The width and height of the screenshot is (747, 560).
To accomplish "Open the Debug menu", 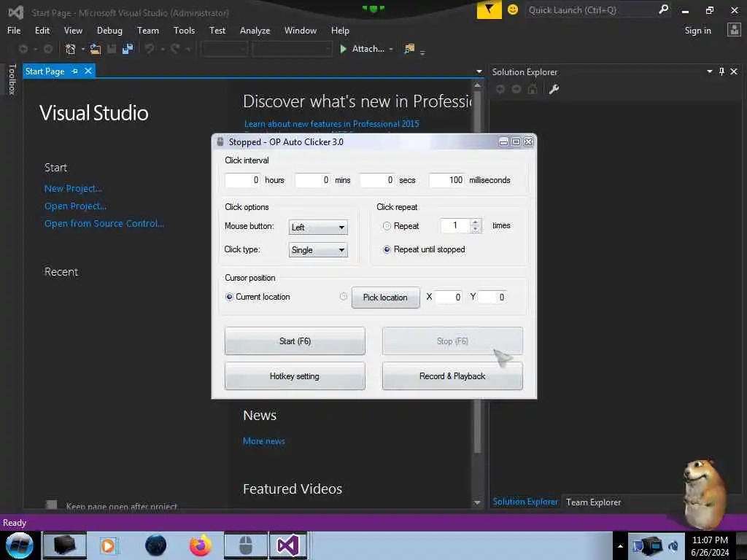I will point(109,31).
